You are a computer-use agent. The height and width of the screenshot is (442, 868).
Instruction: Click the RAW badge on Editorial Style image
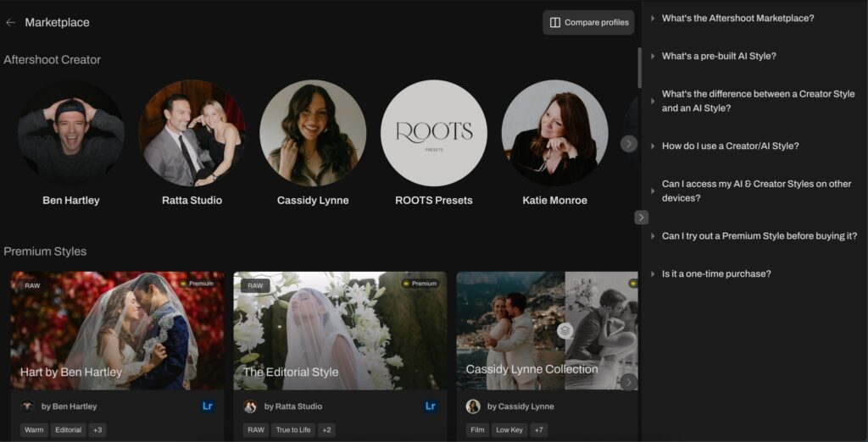[x=255, y=286]
